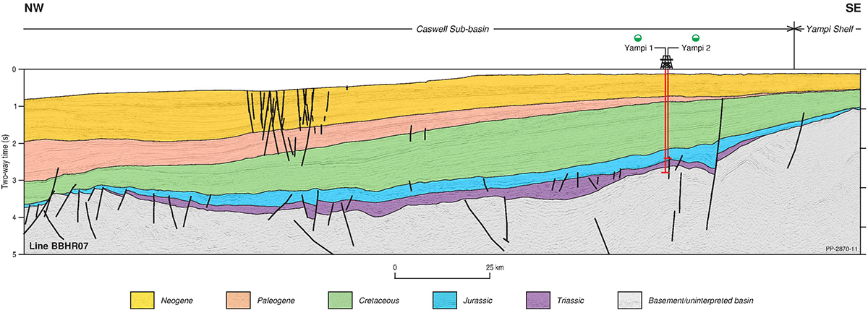The image size is (868, 310).
Task: Select the Cretaceous green legend swatch
Action: tap(341, 298)
